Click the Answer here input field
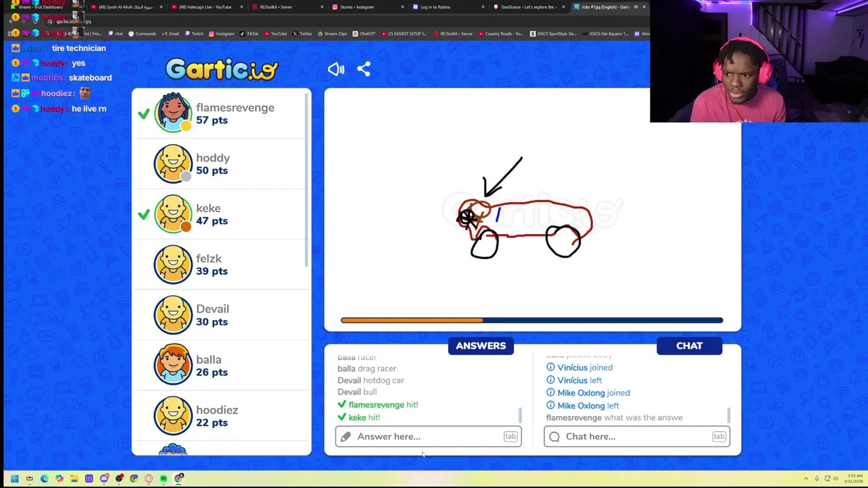This screenshot has width=868, height=488. [429, 436]
